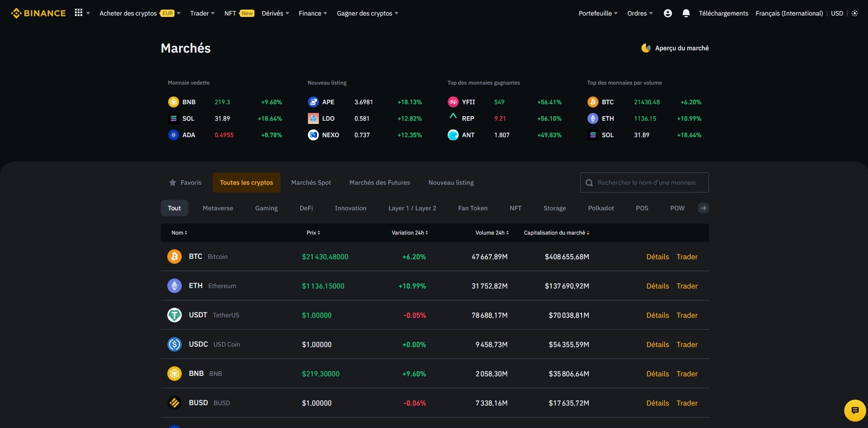868x428 pixels.
Task: Select the Gaming category filter
Action: click(x=266, y=208)
